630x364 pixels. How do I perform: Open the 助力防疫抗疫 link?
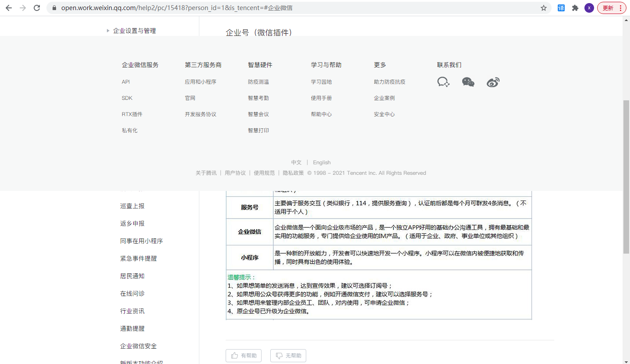(390, 82)
